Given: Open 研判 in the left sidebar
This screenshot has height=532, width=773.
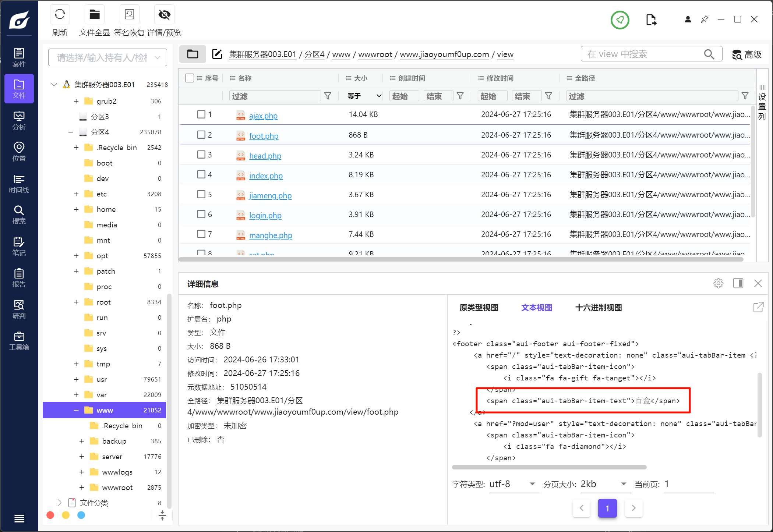Looking at the screenshot, I should (x=19, y=309).
